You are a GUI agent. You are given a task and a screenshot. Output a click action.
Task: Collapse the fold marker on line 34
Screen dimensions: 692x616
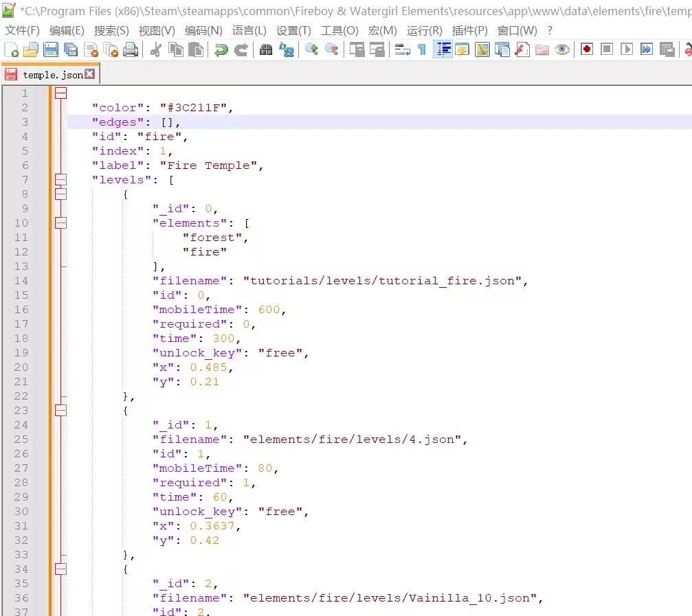pyautogui.click(x=61, y=569)
